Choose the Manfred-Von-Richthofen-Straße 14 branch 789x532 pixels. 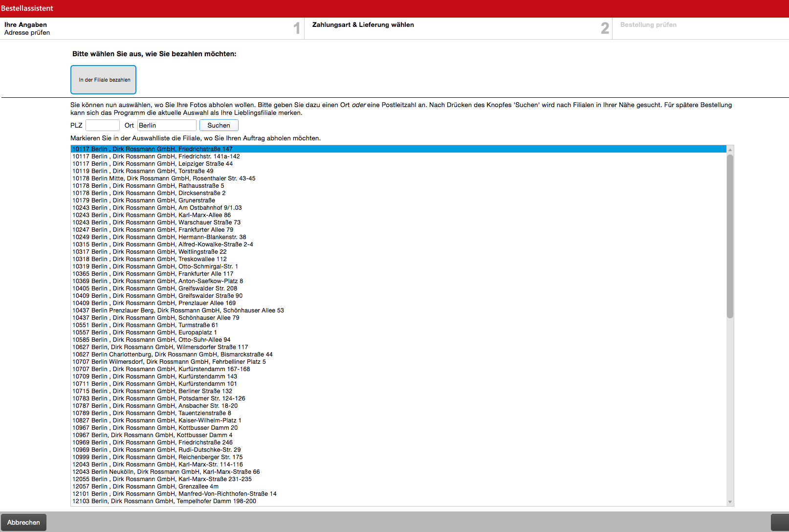[x=398, y=494]
